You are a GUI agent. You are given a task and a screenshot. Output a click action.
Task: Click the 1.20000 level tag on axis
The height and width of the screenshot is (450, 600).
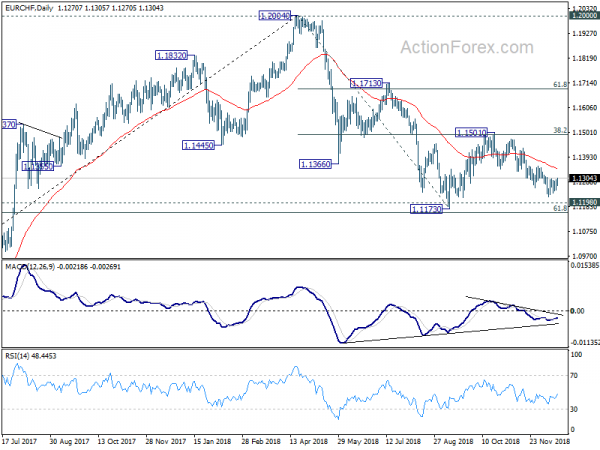tap(584, 16)
